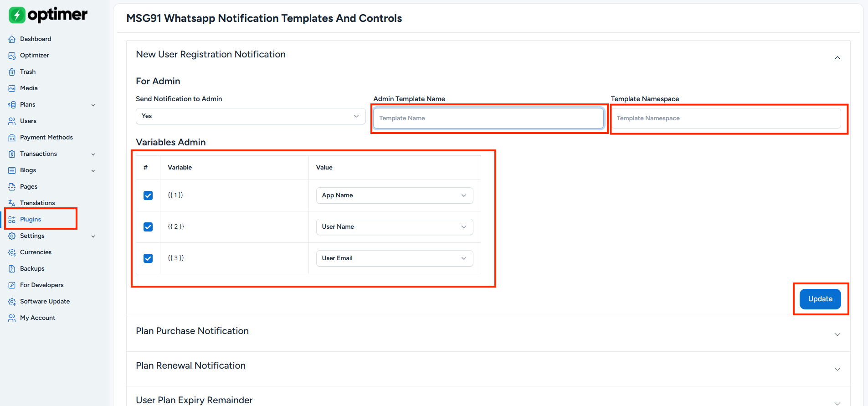Expand the Blogs submenu arrow

[x=93, y=171]
